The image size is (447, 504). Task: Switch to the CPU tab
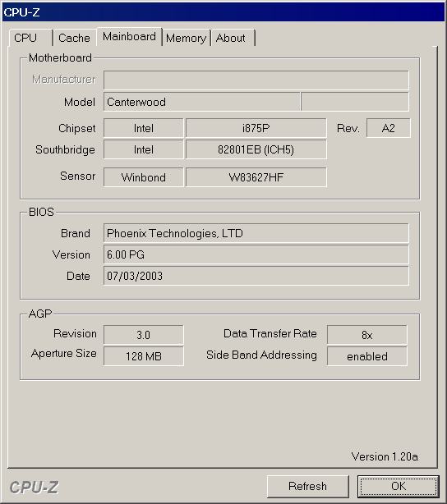pyautogui.click(x=31, y=38)
